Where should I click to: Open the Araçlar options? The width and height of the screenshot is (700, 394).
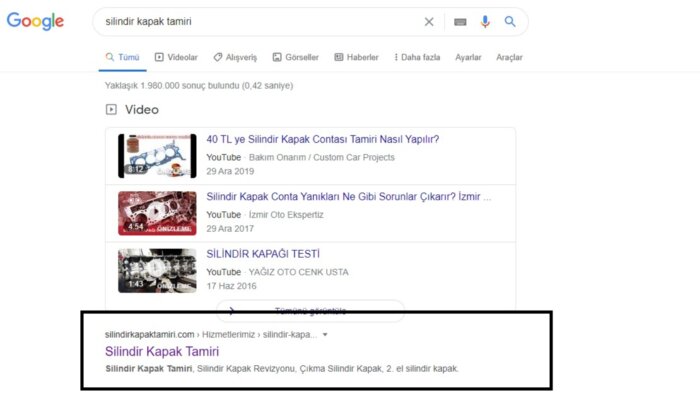[x=509, y=57]
